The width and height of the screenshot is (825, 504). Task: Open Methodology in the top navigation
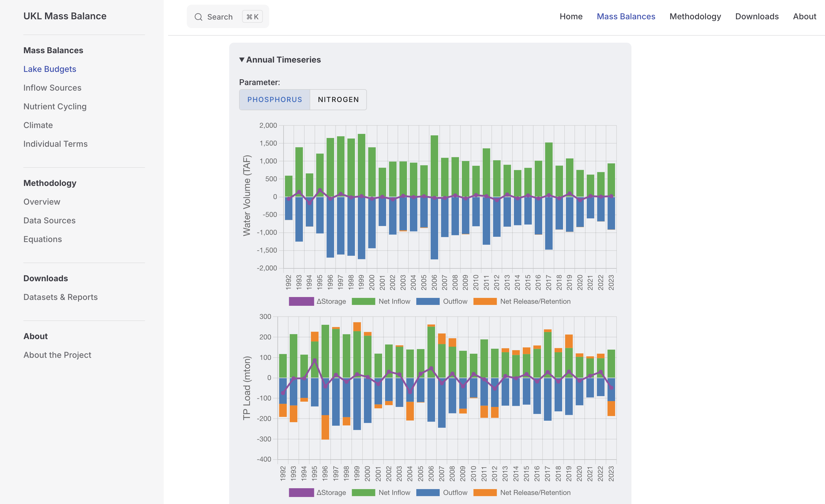(695, 16)
